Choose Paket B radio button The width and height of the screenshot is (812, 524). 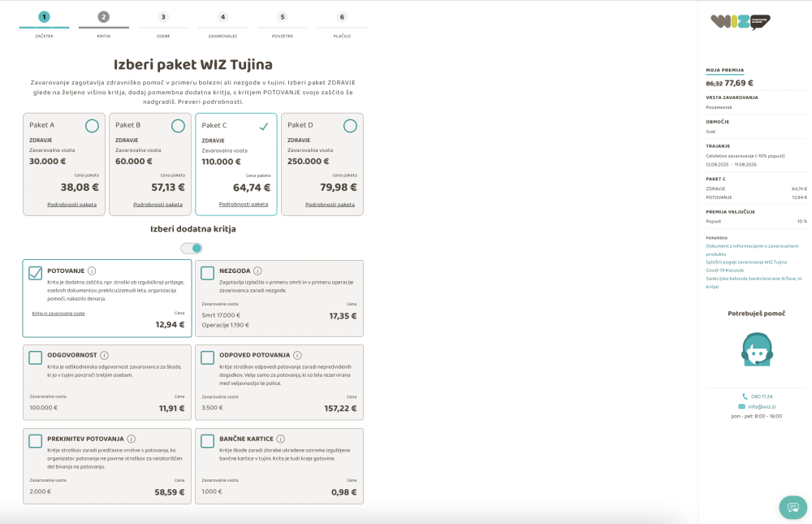(x=178, y=126)
